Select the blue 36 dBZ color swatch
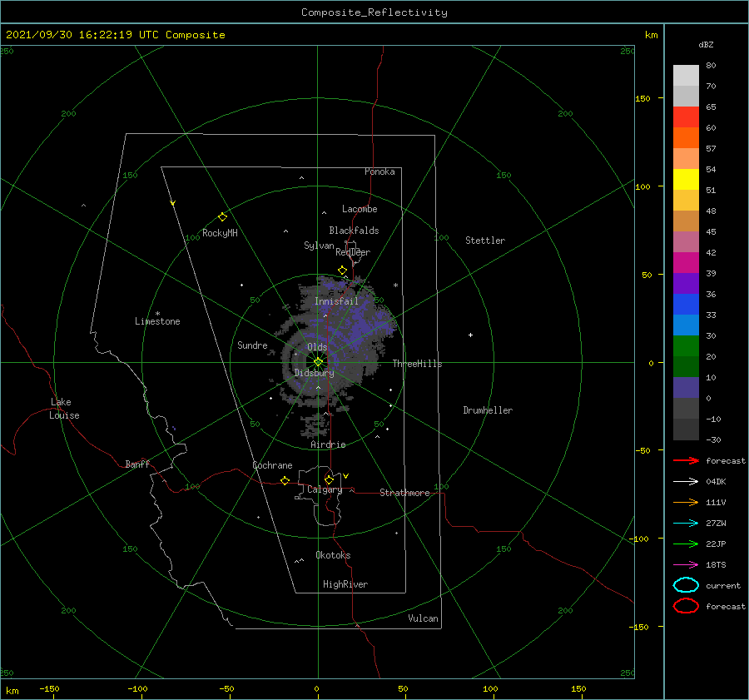 pos(686,304)
